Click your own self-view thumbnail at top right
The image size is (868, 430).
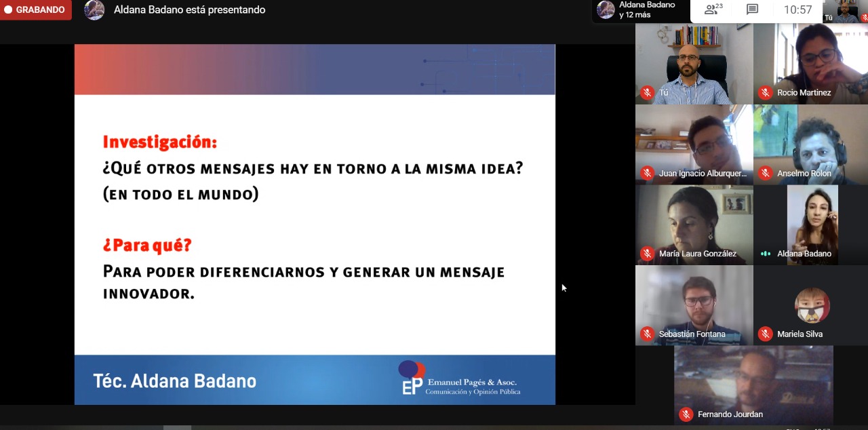[845, 12]
